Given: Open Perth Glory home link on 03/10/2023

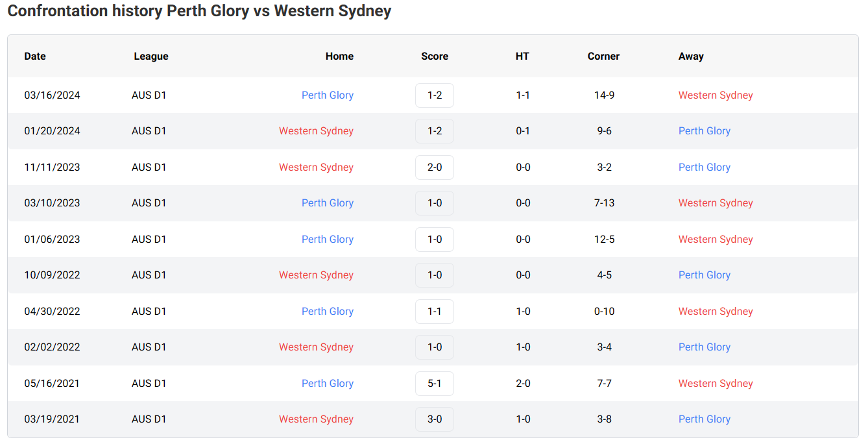Looking at the screenshot, I should [327, 203].
